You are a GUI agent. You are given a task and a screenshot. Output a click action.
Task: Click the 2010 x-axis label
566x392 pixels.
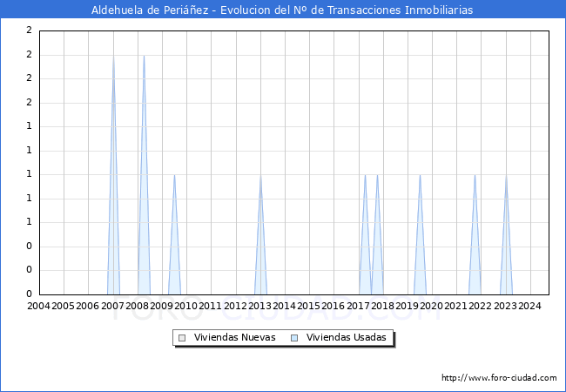[x=185, y=306]
